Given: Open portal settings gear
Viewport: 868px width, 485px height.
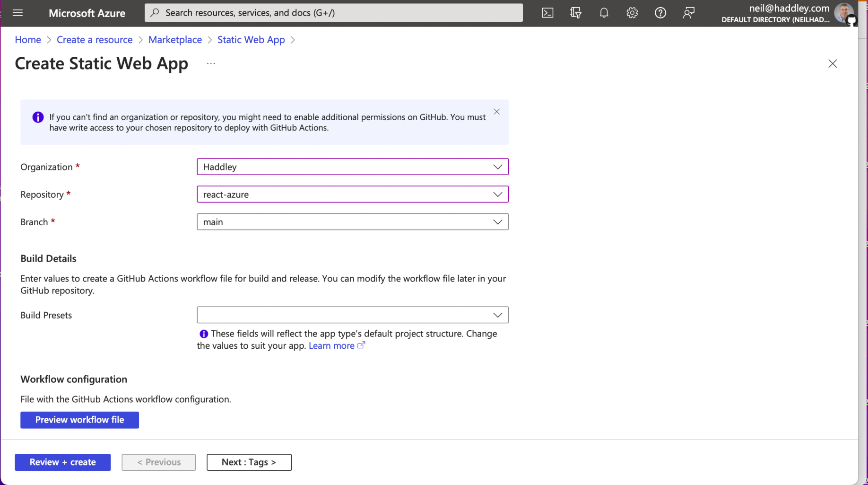Looking at the screenshot, I should pos(632,13).
